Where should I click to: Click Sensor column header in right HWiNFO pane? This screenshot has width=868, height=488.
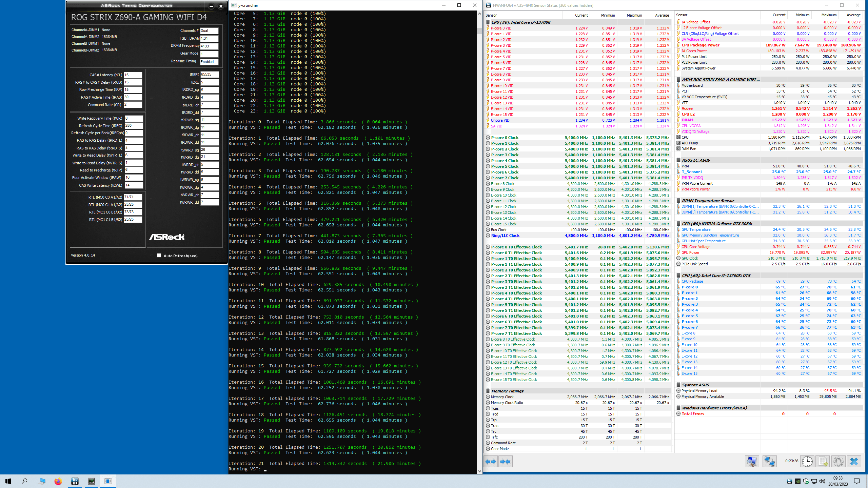[x=717, y=15]
